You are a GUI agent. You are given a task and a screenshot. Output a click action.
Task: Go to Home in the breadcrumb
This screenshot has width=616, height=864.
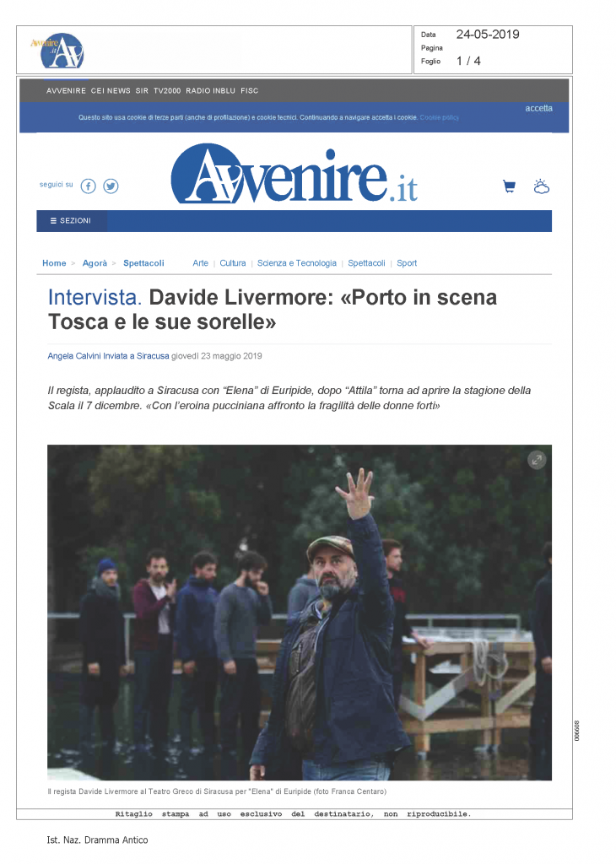point(54,263)
